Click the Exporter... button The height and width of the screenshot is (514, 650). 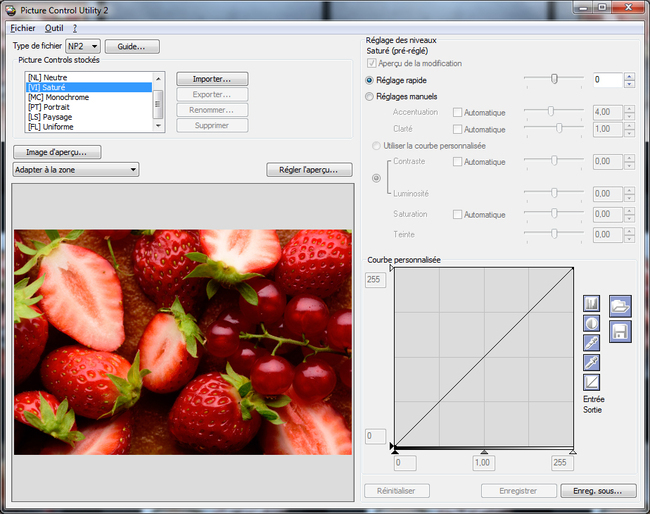point(212,95)
